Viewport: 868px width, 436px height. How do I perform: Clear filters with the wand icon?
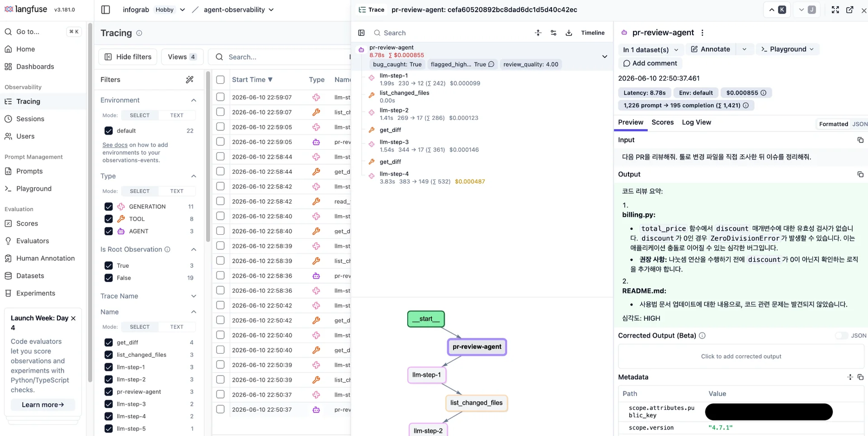pyautogui.click(x=190, y=80)
